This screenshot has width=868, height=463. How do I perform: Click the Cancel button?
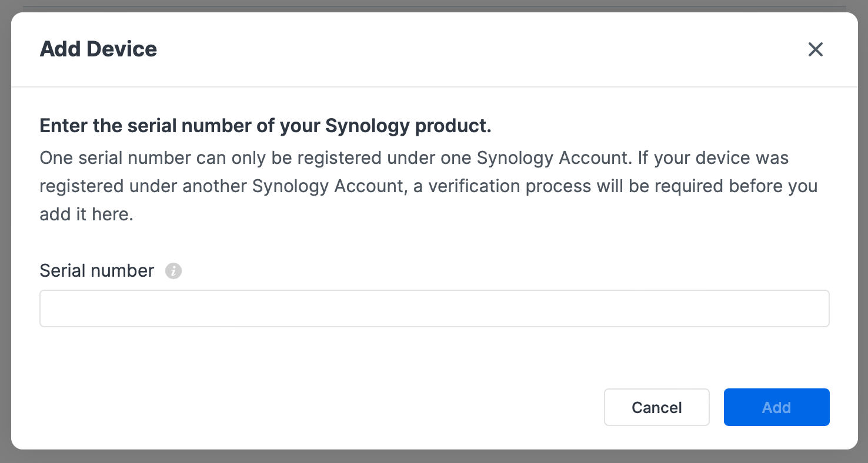coord(656,407)
